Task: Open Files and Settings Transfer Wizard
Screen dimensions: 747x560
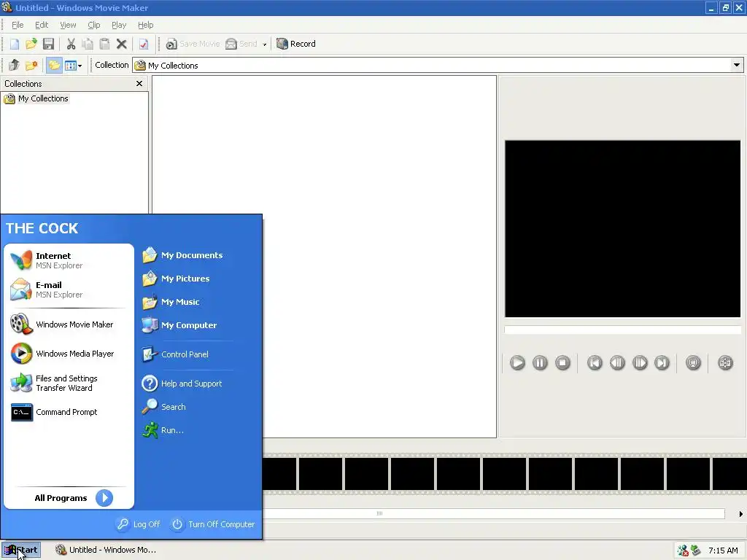Action: click(69, 383)
